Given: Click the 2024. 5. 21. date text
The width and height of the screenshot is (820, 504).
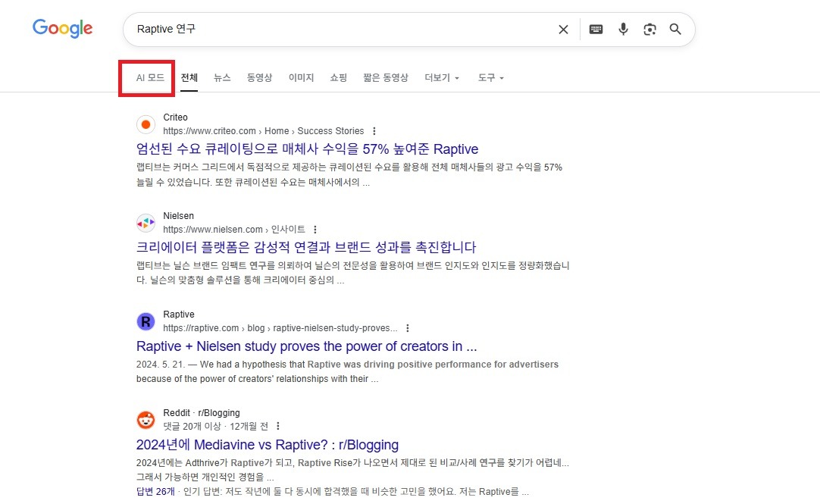Looking at the screenshot, I should (x=160, y=365).
